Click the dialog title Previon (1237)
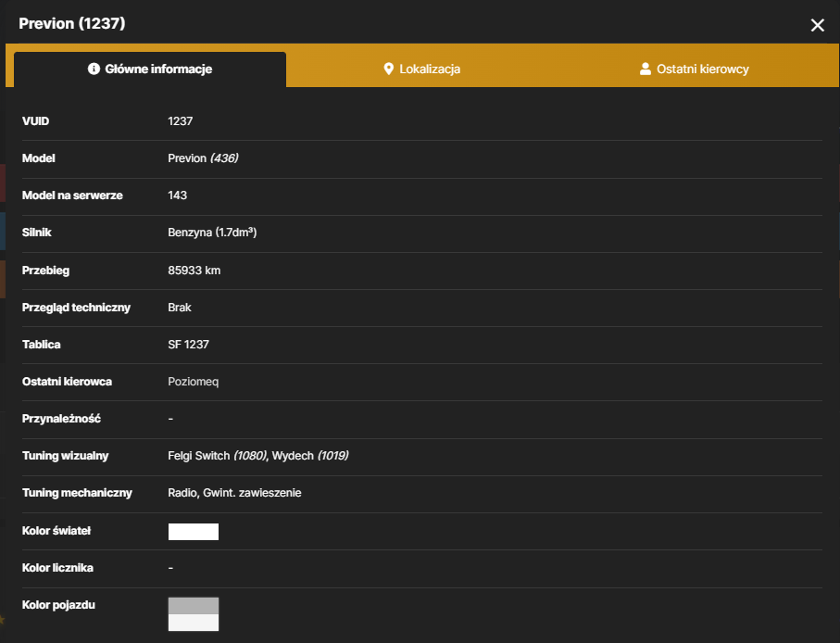This screenshot has height=643, width=840. pyautogui.click(x=72, y=23)
